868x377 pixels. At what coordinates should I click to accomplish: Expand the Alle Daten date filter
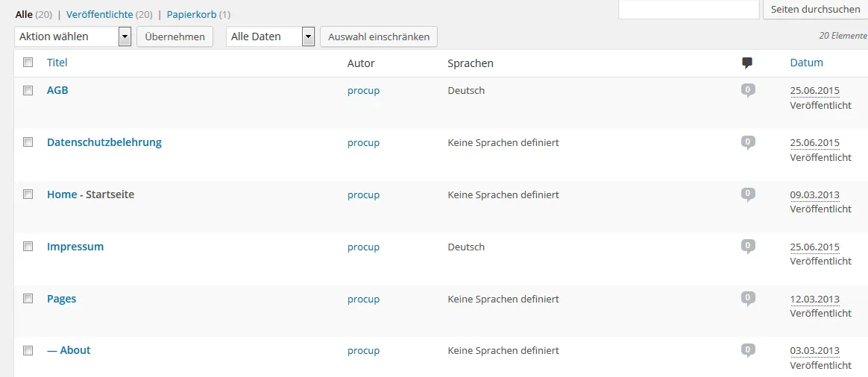pos(271,37)
